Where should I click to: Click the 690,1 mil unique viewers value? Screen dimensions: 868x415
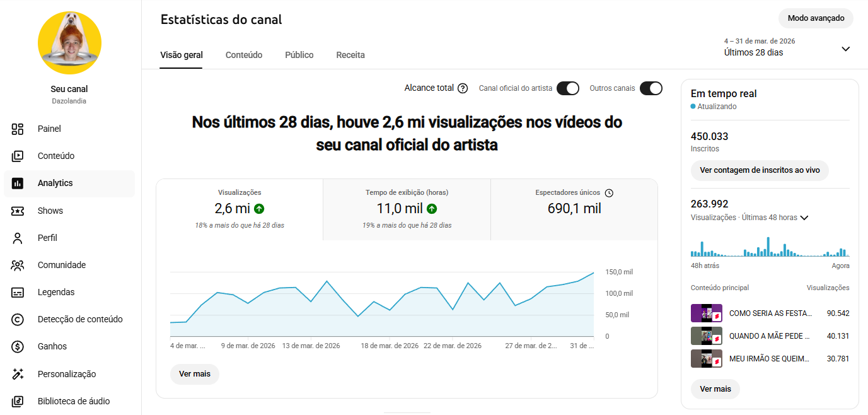(x=574, y=209)
